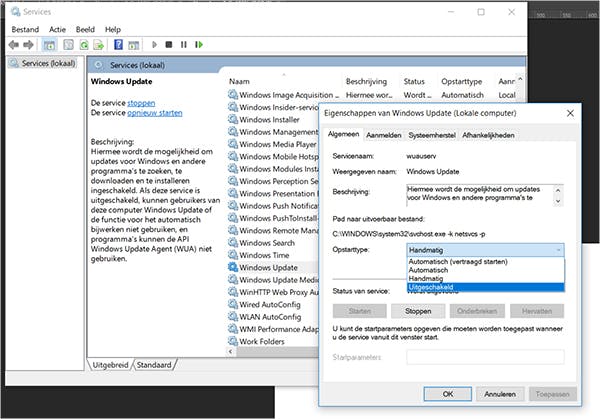Click the Opstarttype Handmatig dropdown
The width and height of the screenshot is (600, 419).
[485, 250]
